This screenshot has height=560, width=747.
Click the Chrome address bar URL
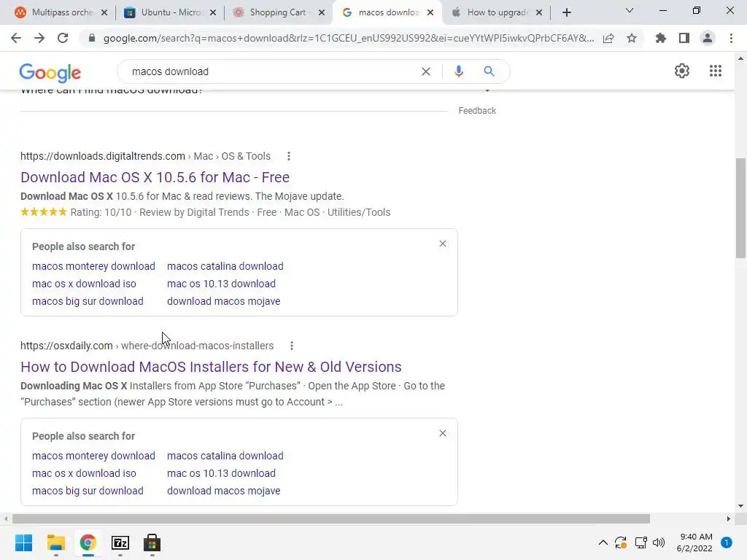click(349, 38)
